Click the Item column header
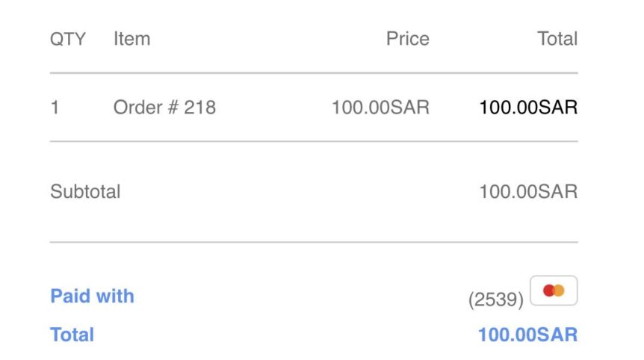The height and width of the screenshot is (360, 644). (131, 39)
